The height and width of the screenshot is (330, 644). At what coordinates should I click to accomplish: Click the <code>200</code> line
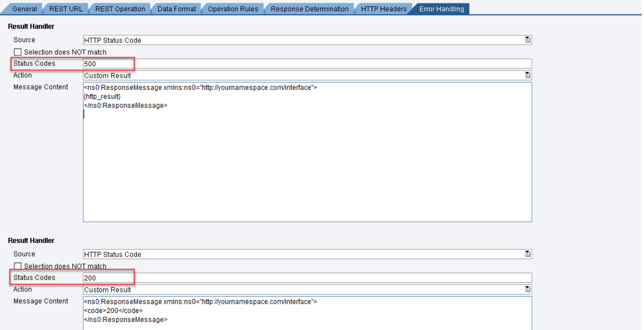(113, 311)
